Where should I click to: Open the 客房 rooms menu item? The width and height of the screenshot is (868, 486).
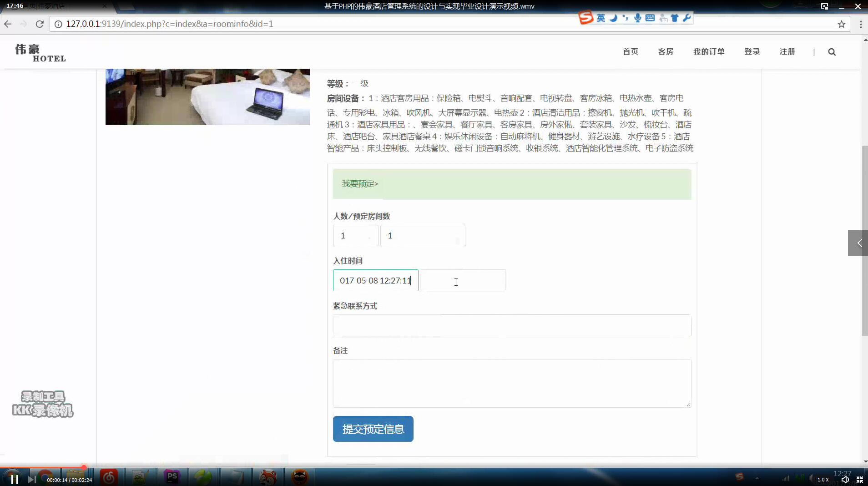coord(666,52)
